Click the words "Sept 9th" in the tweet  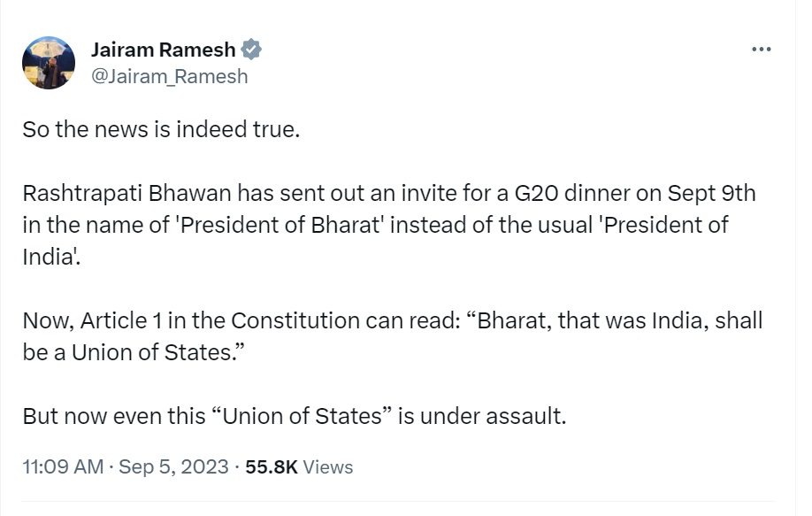pyautogui.click(x=711, y=193)
